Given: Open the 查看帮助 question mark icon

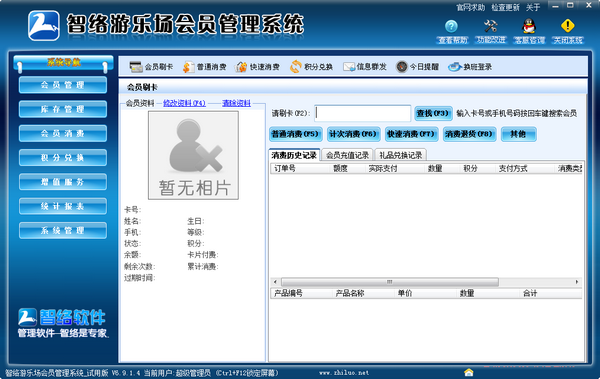Looking at the screenshot, I should [x=452, y=26].
